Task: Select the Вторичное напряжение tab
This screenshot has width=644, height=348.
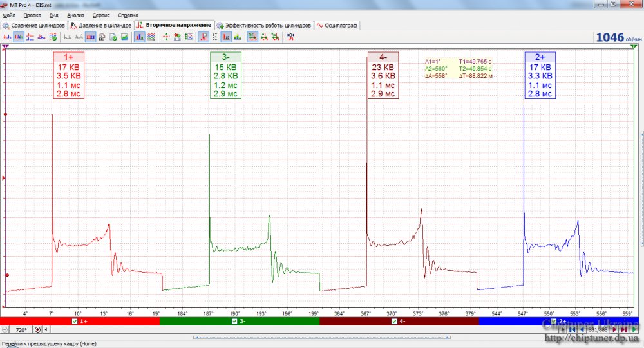Action: (174, 25)
